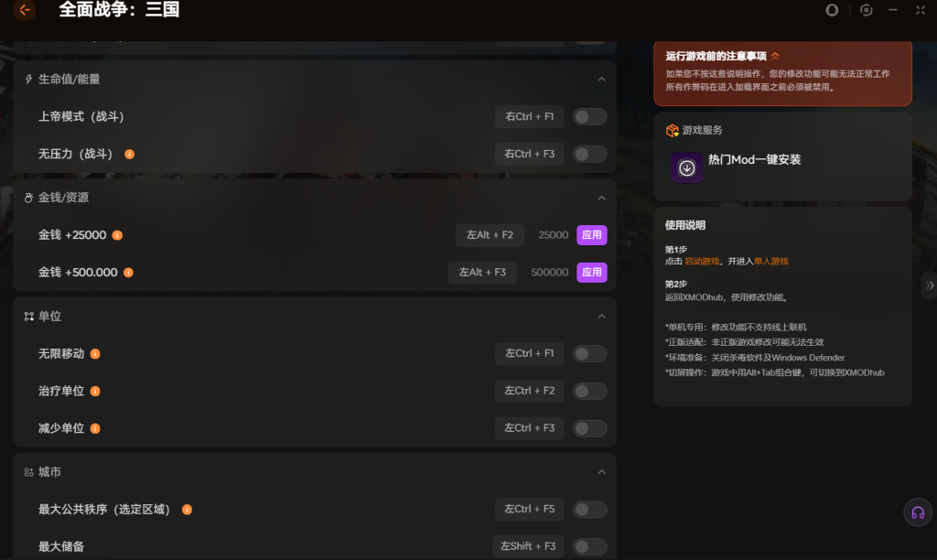Enable the 上帝模式（战斗）toggle
This screenshot has height=560, width=937.
[589, 117]
